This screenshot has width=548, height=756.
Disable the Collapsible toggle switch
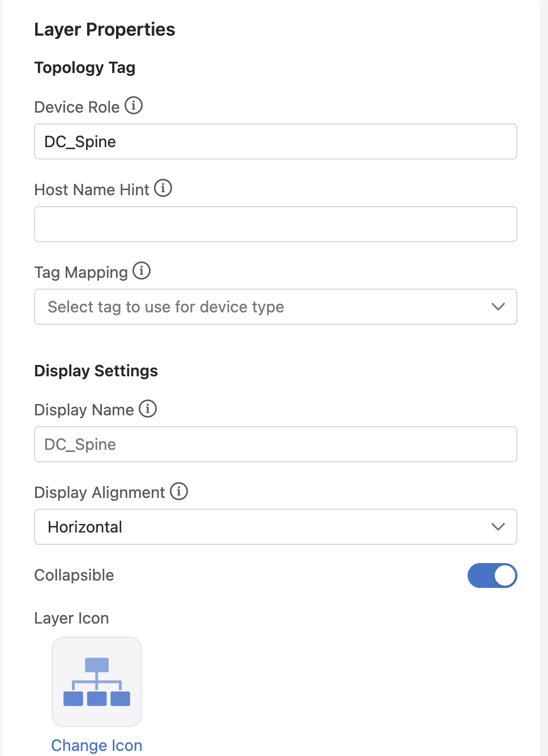[492, 575]
